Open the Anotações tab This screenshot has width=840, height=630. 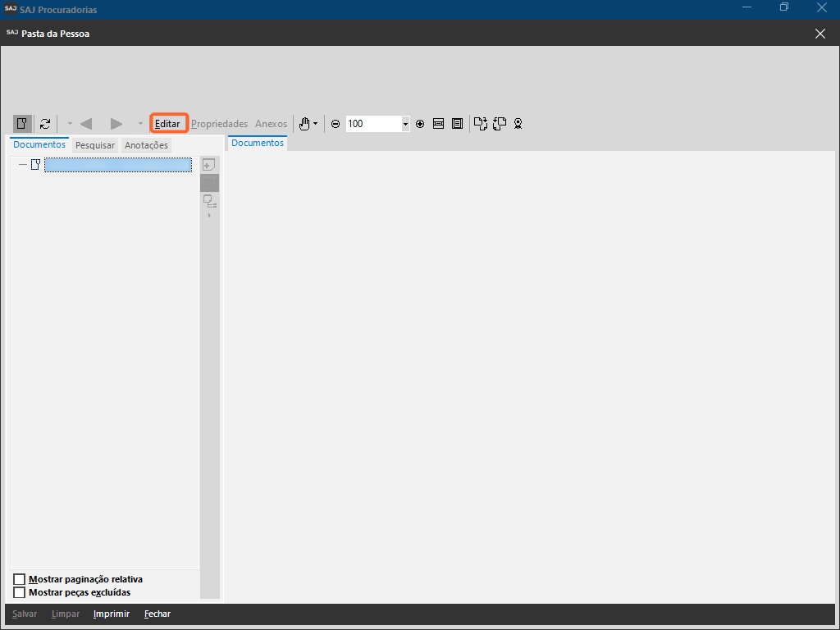[x=146, y=145]
